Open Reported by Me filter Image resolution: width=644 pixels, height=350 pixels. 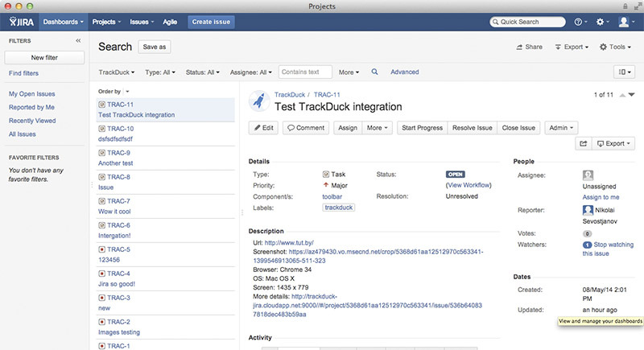(x=31, y=107)
